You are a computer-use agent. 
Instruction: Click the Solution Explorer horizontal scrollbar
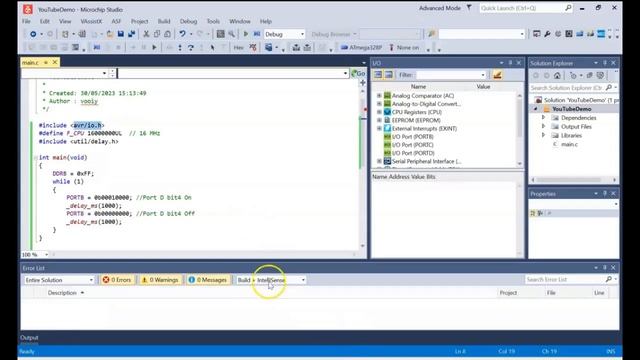[x=568, y=180]
